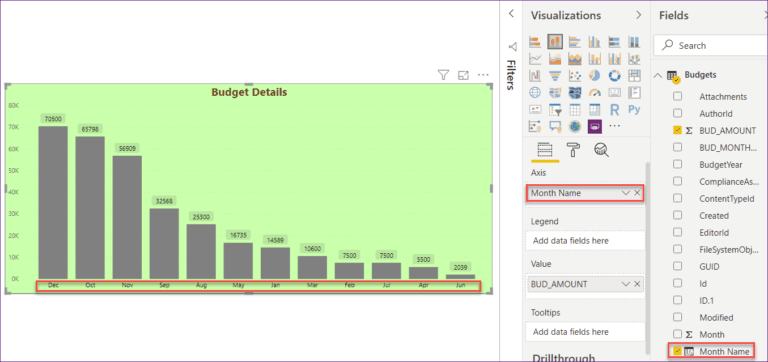
Task: Insert a Scatter chart visual
Action: 575,75
